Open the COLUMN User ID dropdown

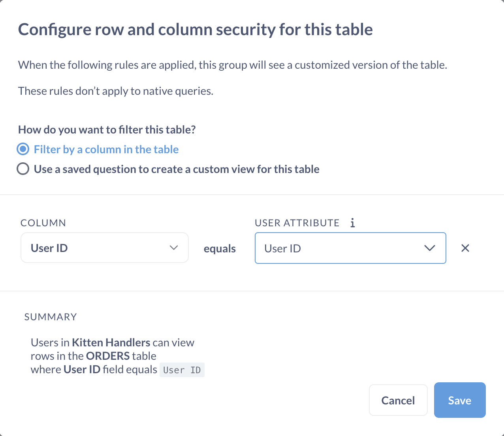click(104, 248)
